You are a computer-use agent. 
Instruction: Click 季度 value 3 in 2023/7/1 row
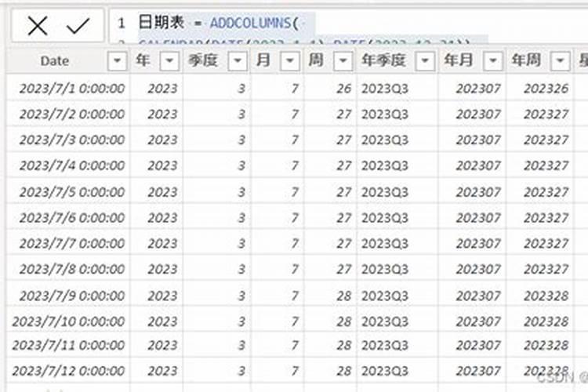pyautogui.click(x=242, y=89)
